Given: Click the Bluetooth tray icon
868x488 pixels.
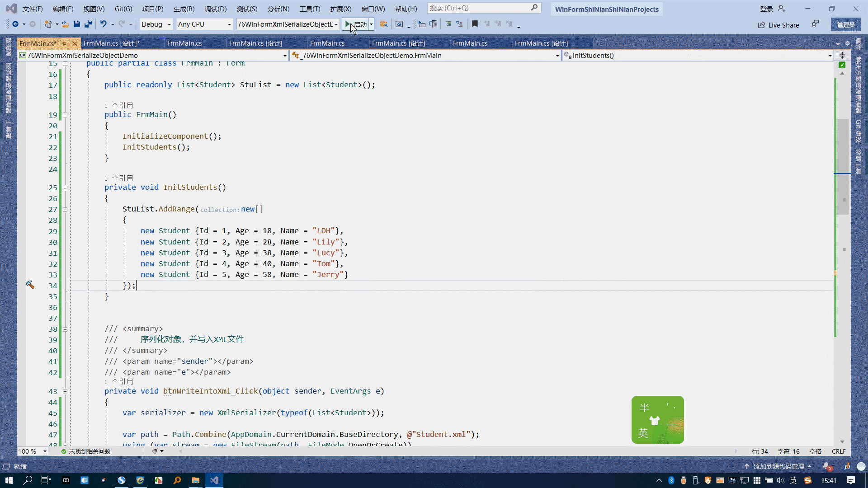Looking at the screenshot, I should point(671,480).
